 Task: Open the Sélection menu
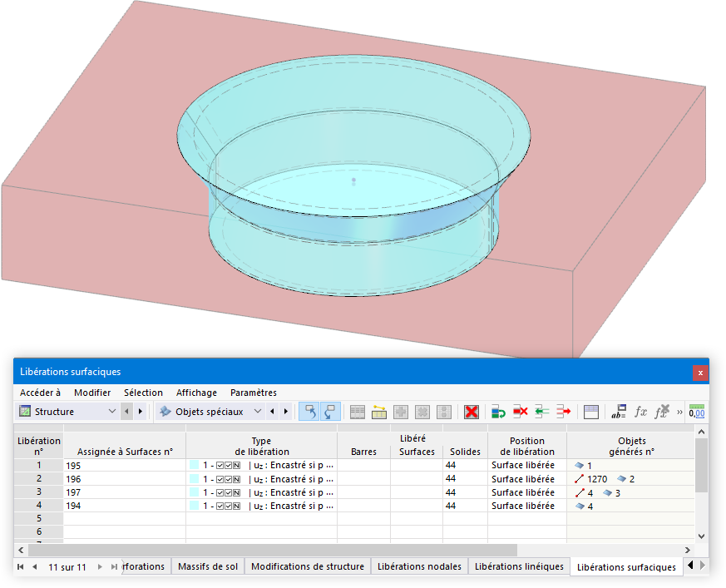click(143, 393)
